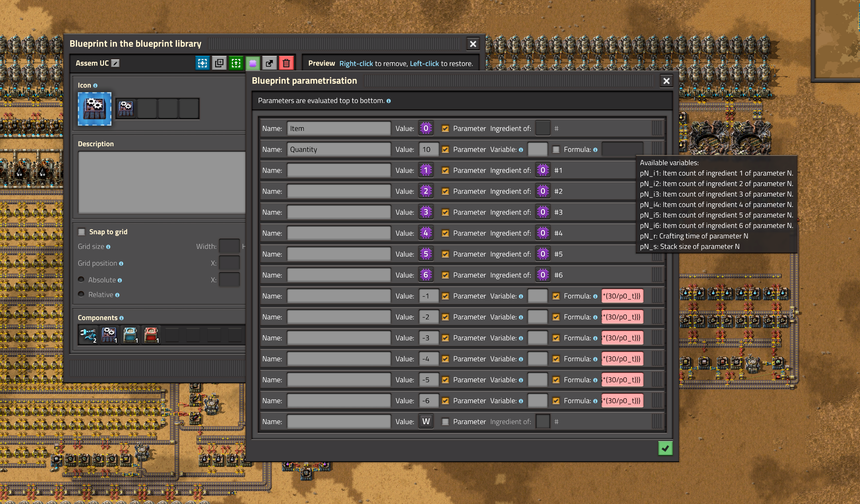Click the W signal value icon in last row
860x504 pixels.
tap(426, 422)
